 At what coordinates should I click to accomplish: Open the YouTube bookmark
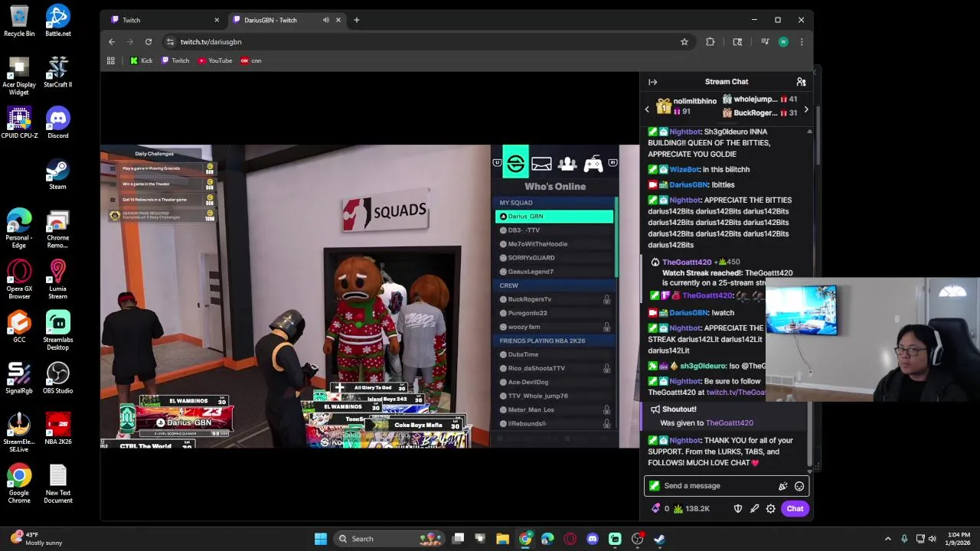(x=215, y=60)
